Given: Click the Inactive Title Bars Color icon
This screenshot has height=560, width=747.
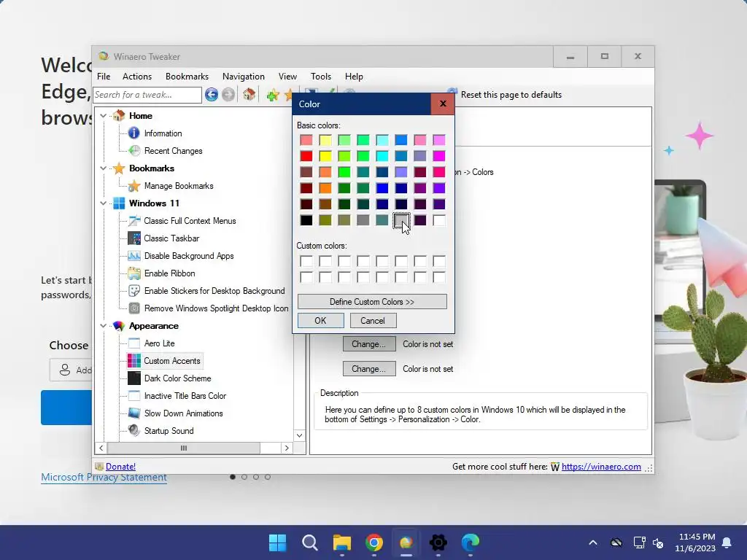Looking at the screenshot, I should point(134,396).
